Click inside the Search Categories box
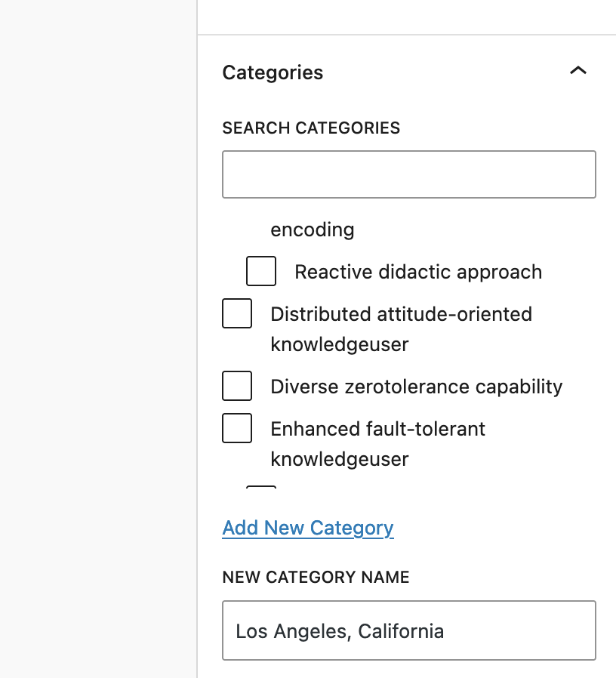Viewport: 616px width, 678px height. (408, 174)
